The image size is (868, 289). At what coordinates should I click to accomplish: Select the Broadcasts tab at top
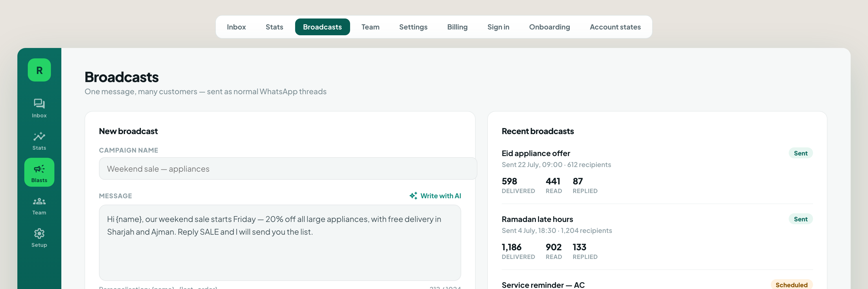tap(322, 27)
